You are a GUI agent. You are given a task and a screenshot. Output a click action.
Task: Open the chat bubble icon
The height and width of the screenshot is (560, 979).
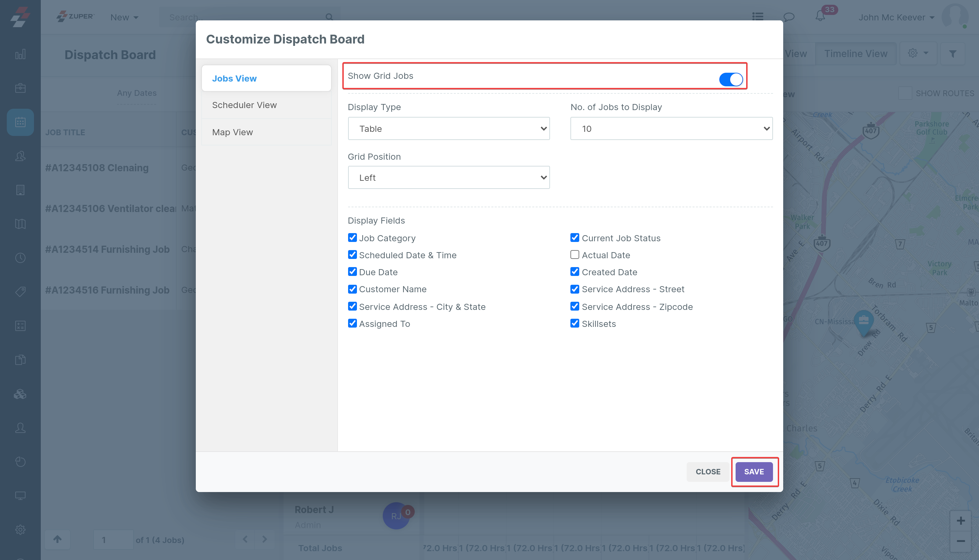(x=789, y=17)
